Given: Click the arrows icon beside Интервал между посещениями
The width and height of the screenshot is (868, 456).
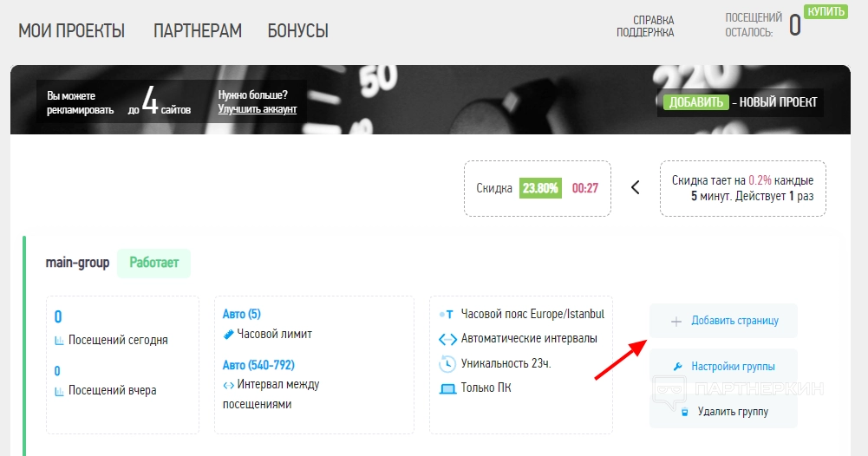Looking at the screenshot, I should [228, 385].
